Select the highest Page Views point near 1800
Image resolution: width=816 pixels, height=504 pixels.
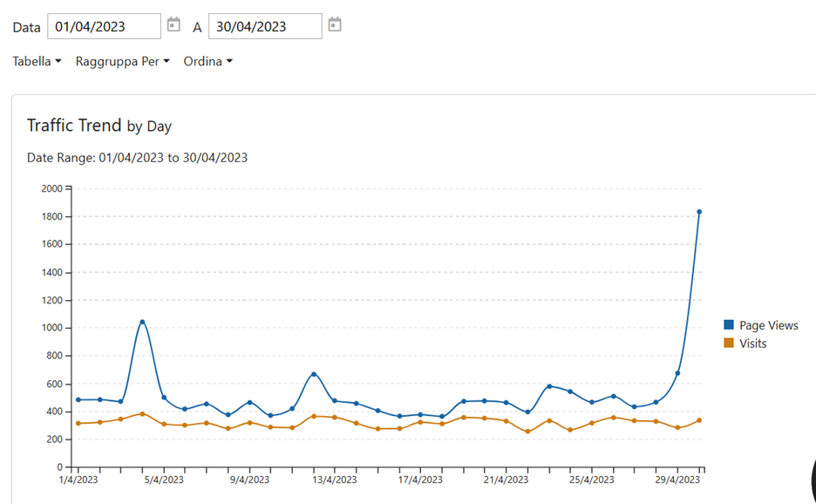click(x=699, y=212)
